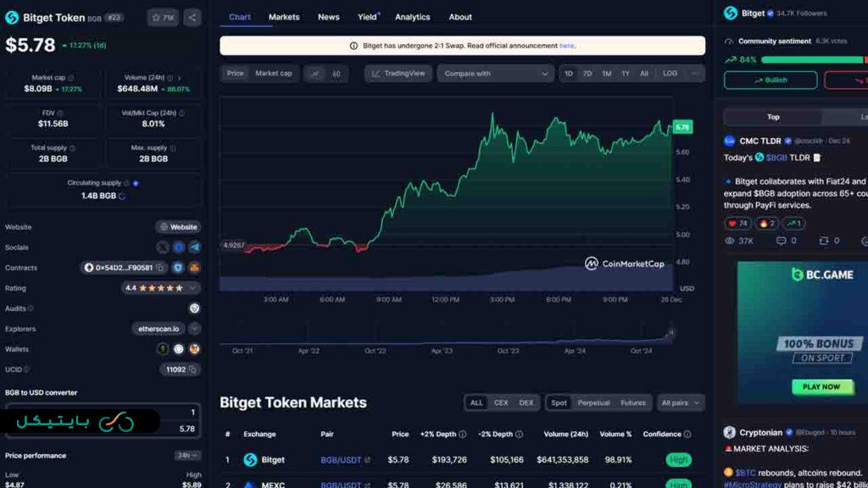
Task: Open the Telegram social link icon
Action: point(194,247)
